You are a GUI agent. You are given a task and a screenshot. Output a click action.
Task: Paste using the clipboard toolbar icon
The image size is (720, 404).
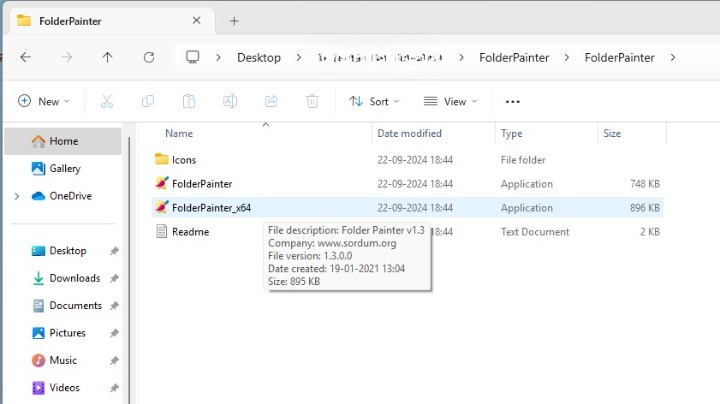[x=189, y=101]
